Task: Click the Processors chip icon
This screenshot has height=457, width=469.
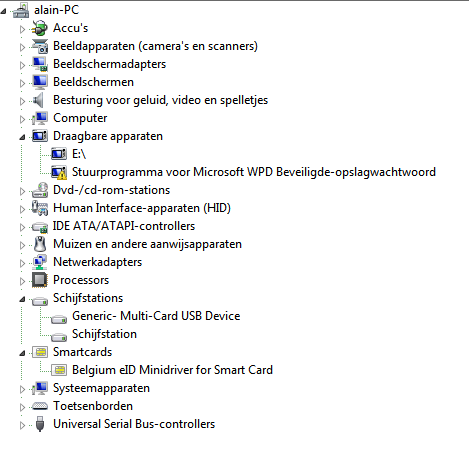Action: (40, 280)
